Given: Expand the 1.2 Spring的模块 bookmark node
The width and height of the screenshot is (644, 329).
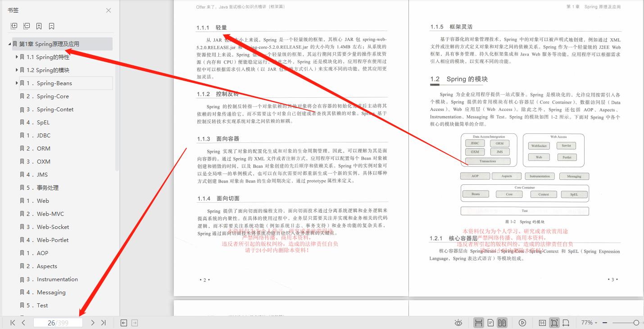Looking at the screenshot, I should click(17, 70).
